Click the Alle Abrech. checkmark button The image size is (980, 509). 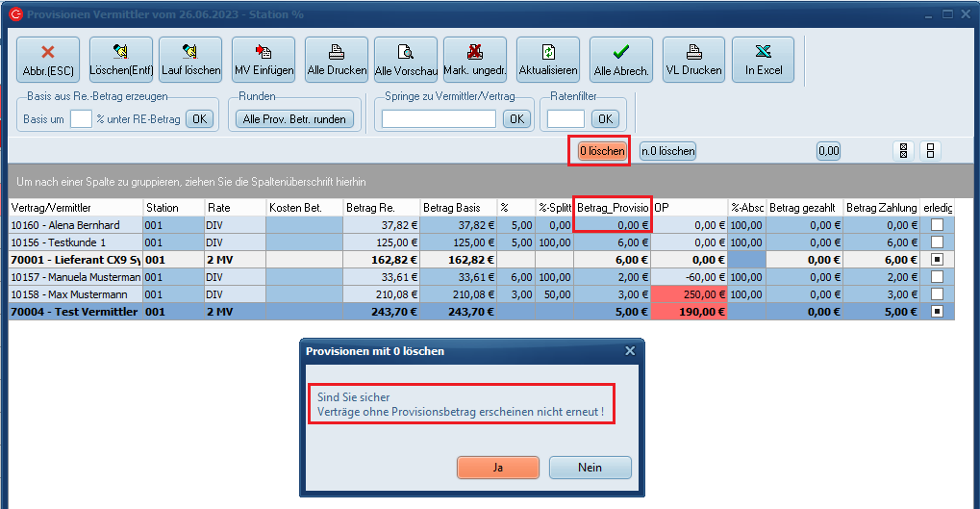621,60
